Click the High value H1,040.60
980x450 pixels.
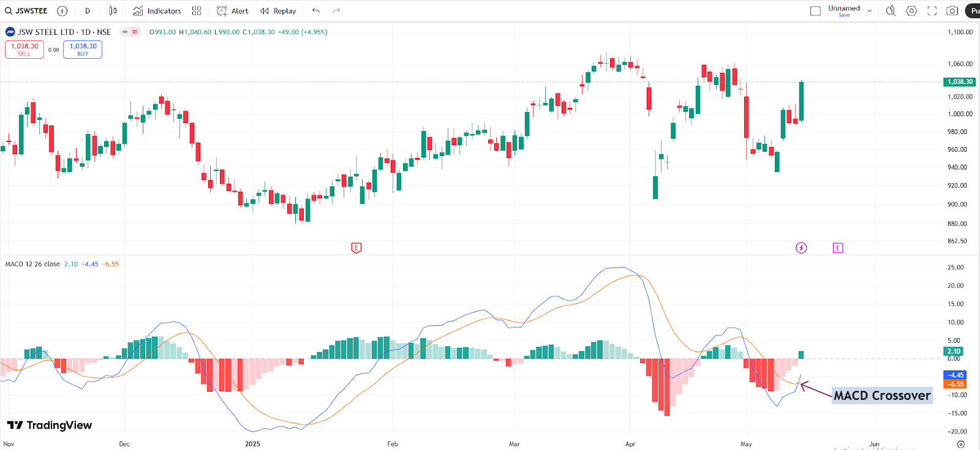pyautogui.click(x=195, y=32)
